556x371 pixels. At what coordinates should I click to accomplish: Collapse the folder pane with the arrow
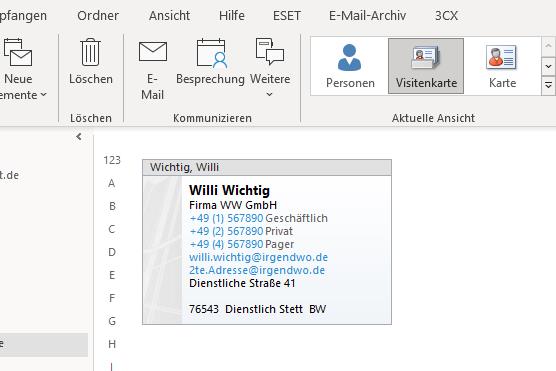[x=79, y=137]
